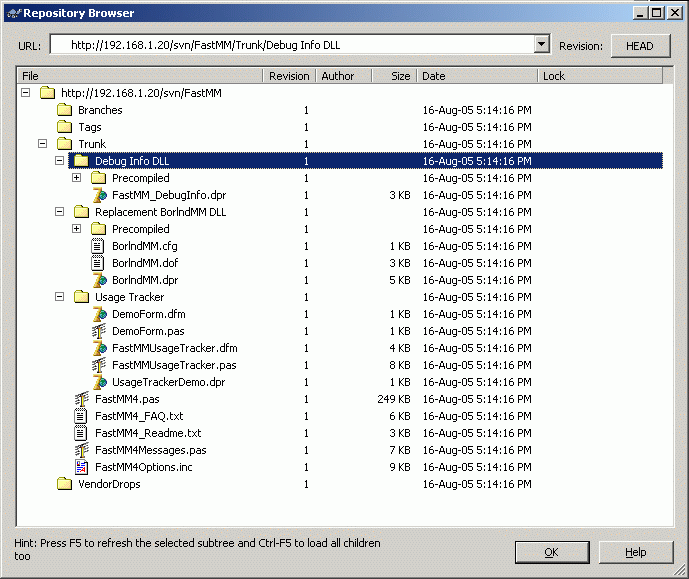Click the FastMM4Messages.pas source file icon

81,450
